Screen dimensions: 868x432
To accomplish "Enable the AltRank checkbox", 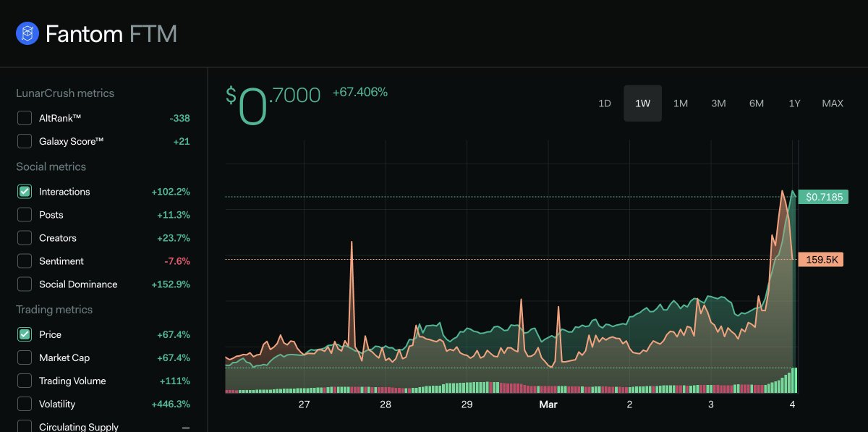I will tap(25, 118).
